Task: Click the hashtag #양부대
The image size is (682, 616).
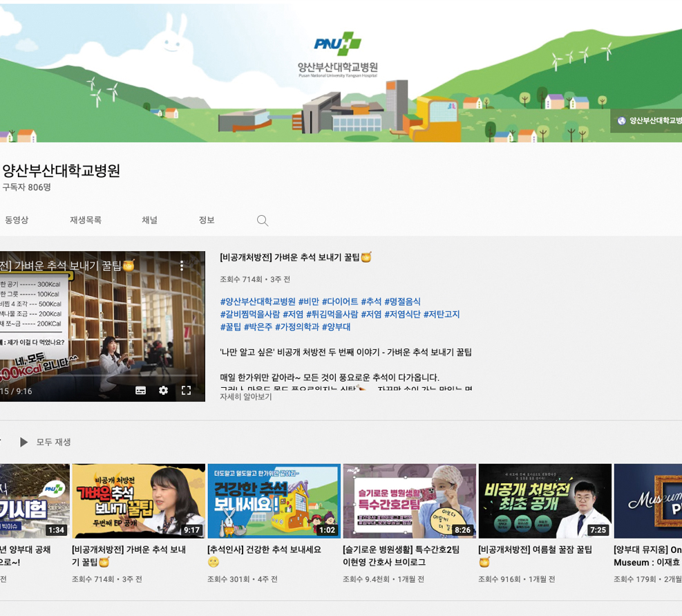Action: point(337,327)
